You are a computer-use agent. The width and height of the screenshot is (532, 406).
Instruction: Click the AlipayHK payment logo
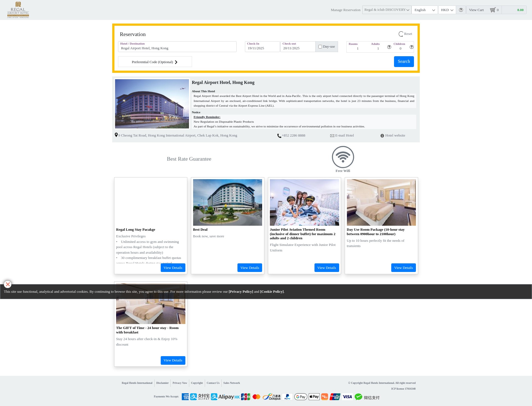225,397
